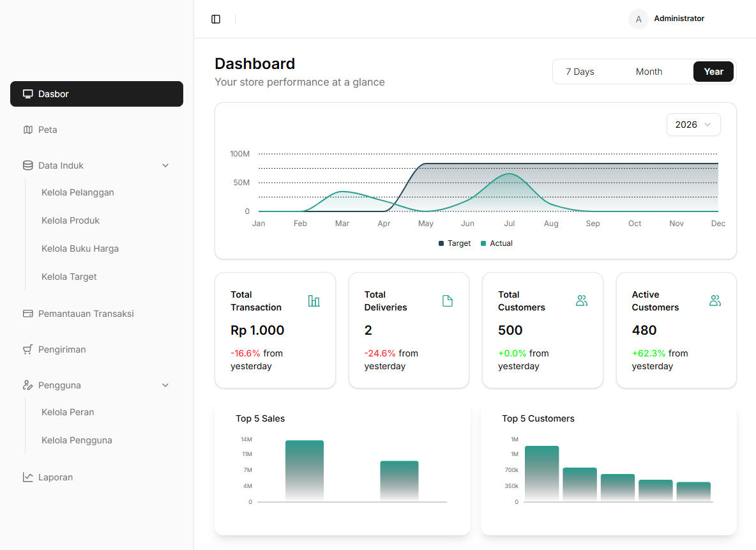The height and width of the screenshot is (550, 756).
Task: Go to Kelola Produk
Action: tap(70, 220)
